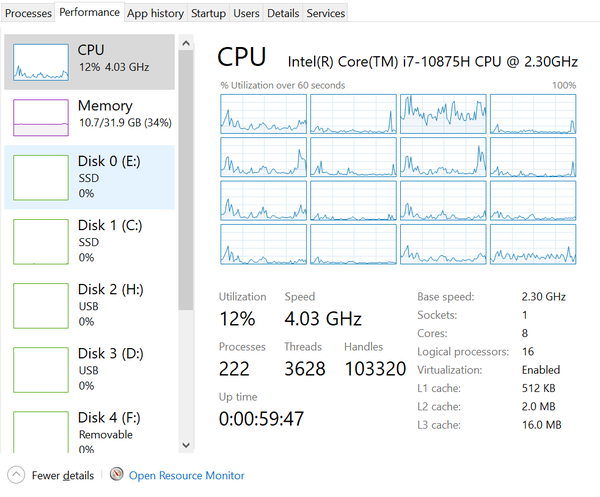This screenshot has height=497, width=600.
Task: Show the Services tab
Action: click(326, 13)
